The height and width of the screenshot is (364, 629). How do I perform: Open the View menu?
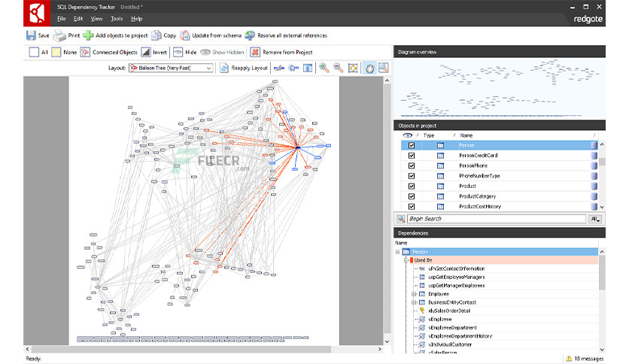coord(96,19)
